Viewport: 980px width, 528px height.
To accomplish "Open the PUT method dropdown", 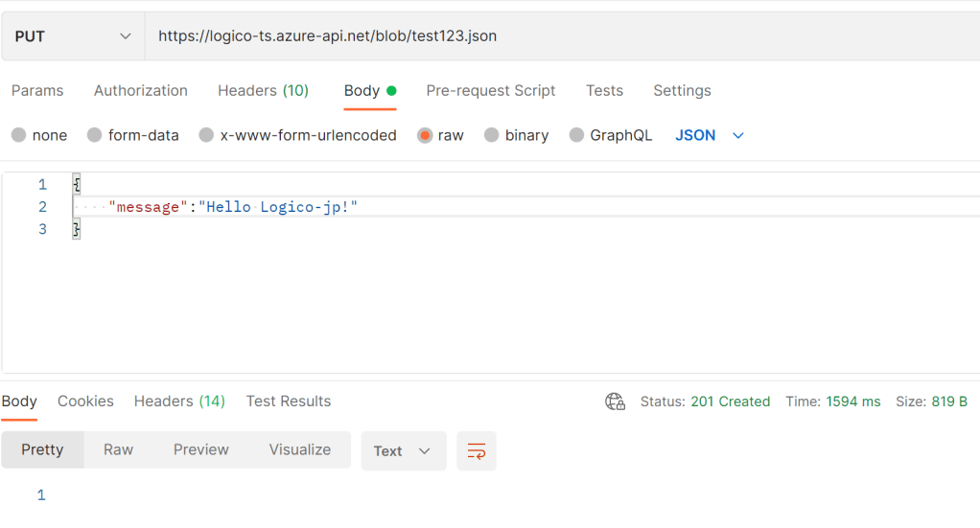I will [73, 36].
